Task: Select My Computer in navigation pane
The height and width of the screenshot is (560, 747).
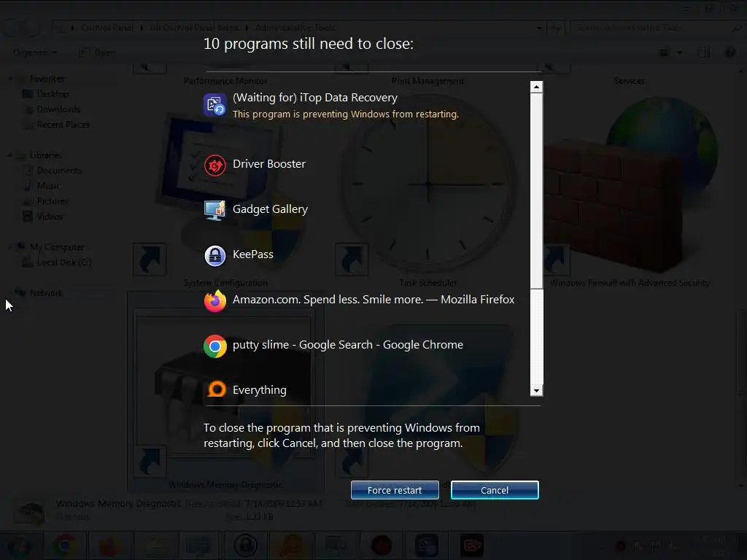Action: [57, 246]
